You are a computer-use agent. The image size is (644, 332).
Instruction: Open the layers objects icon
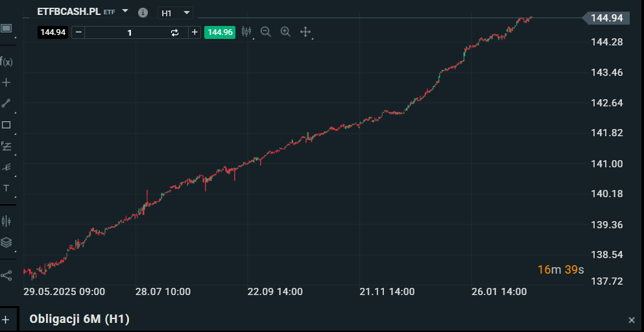[6, 243]
